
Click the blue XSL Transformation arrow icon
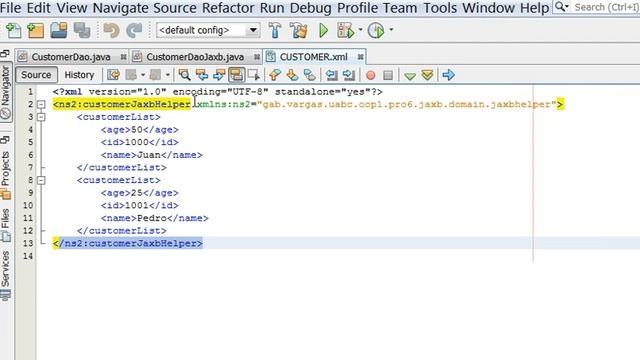pyautogui.click(x=449, y=75)
